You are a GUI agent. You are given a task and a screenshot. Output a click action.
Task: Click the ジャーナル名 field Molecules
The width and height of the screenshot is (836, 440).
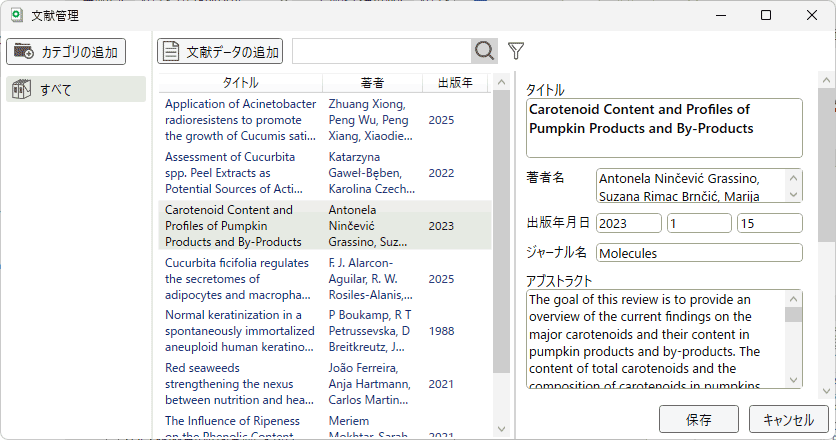pos(699,253)
